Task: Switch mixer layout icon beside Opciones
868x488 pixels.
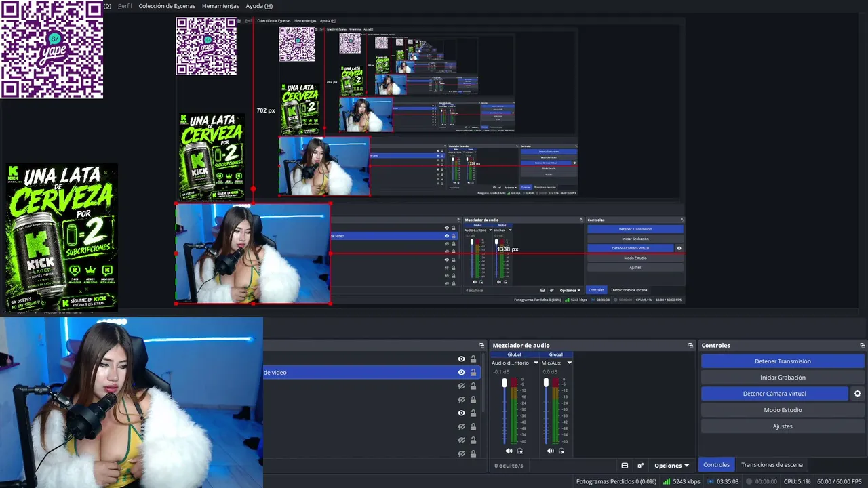Action: click(625, 466)
